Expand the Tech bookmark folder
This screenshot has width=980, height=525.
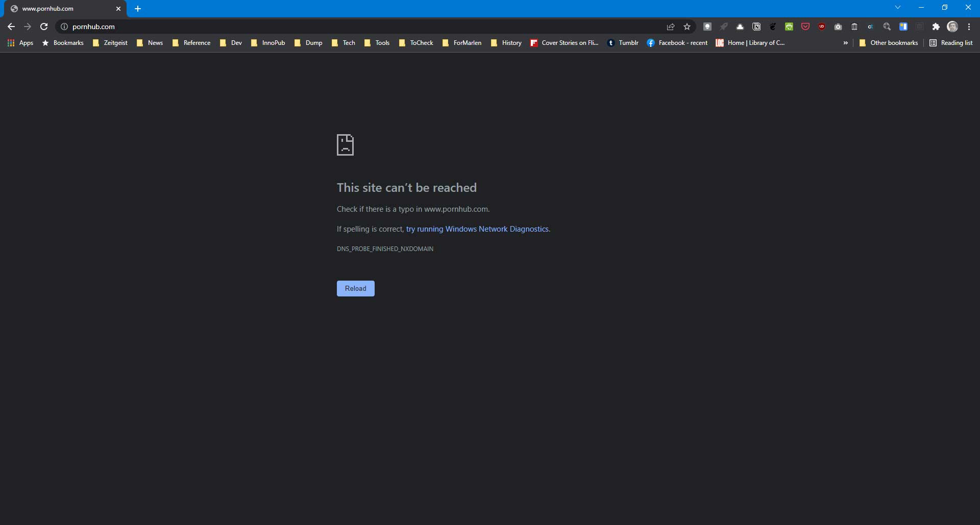click(x=344, y=43)
